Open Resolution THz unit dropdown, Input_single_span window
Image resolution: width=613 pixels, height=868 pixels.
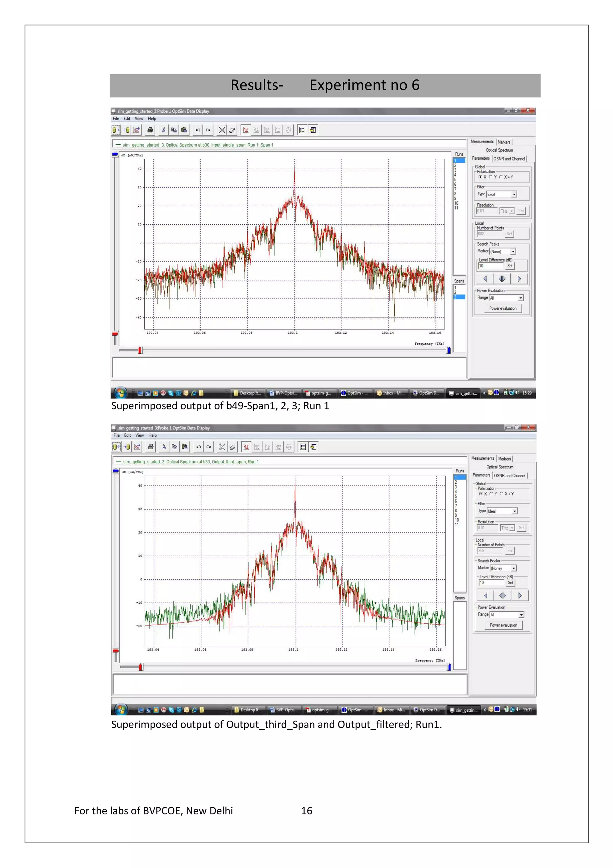[512, 211]
